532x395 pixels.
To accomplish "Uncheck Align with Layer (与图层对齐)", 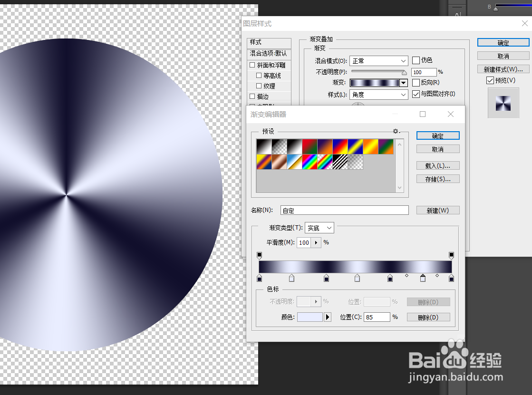I will tap(416, 94).
